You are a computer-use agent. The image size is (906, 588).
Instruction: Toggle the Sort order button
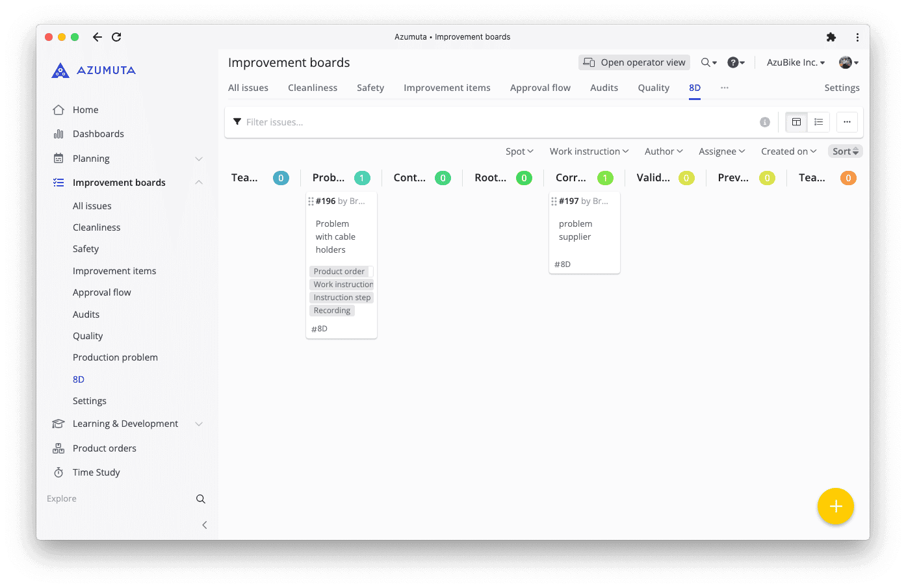click(845, 151)
